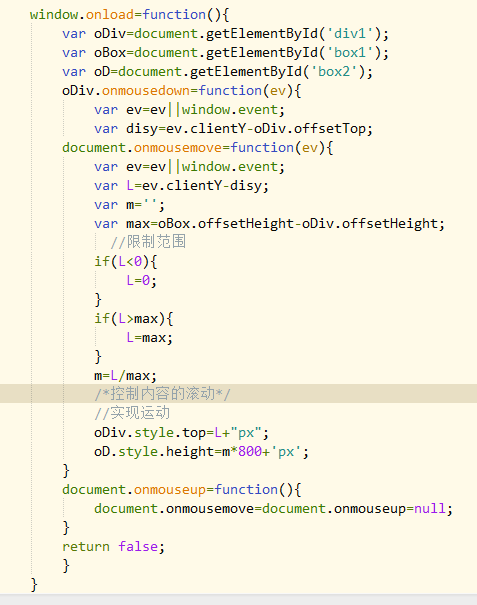Place cursor on document.onmouseup=function(){ line
This screenshot has height=605, width=477.
click(x=182, y=490)
